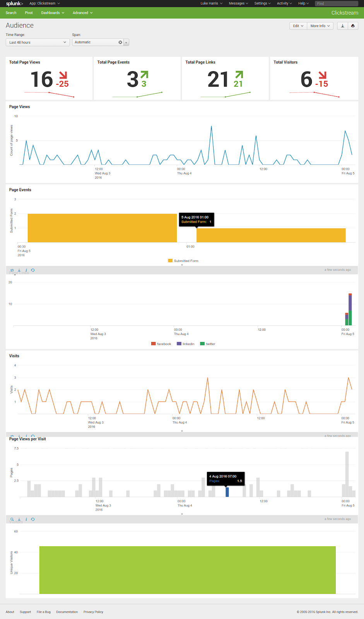Viewport: 364px width, 619px height.
Task: Click refresh icon in Page Links panel toolbar
Action: tap(33, 270)
